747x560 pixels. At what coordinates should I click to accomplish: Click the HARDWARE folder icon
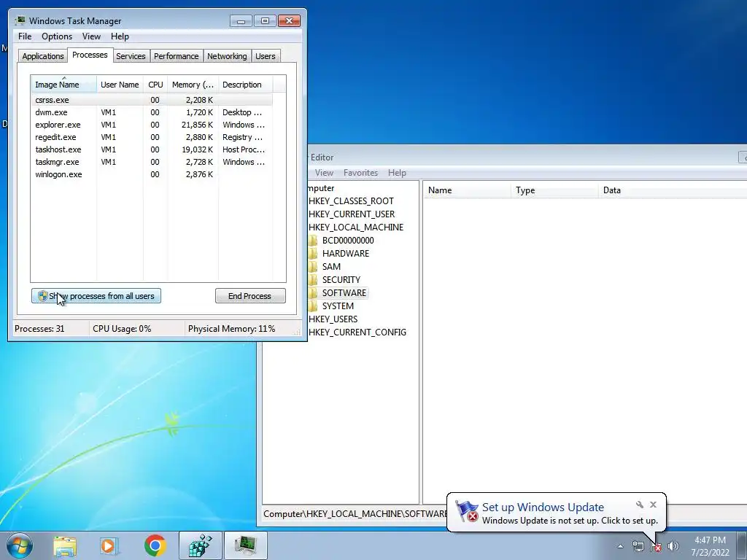[x=313, y=253]
